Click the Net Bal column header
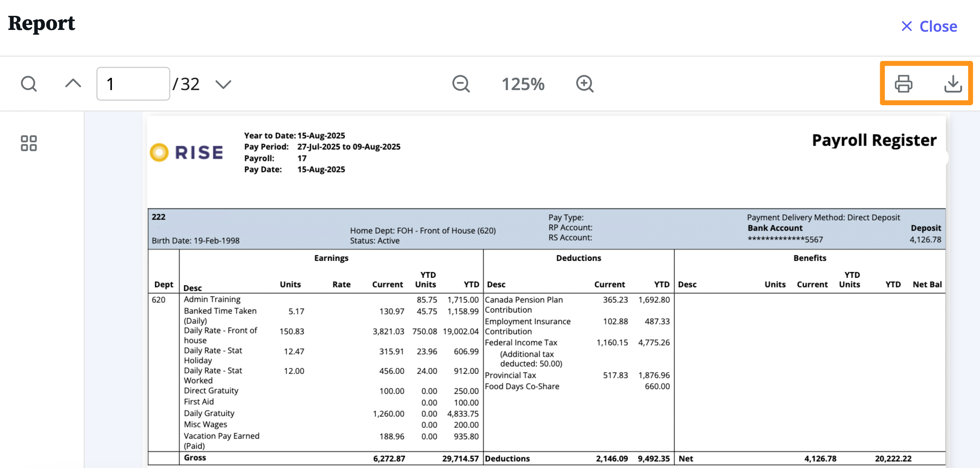 (927, 284)
